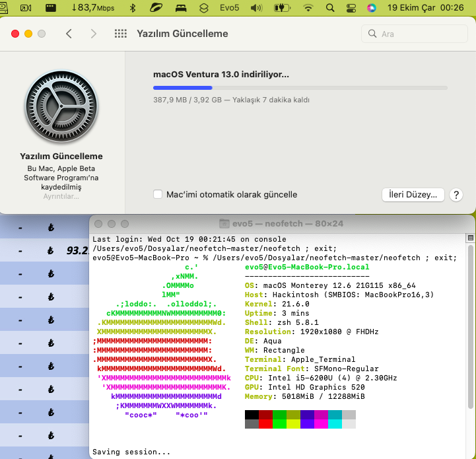Go back with the left chevron
476x459 pixels.
tap(69, 34)
